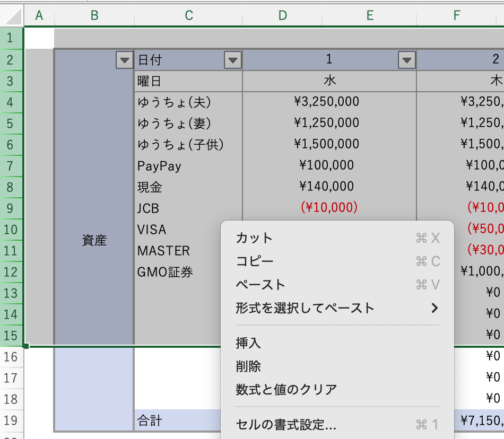Viewport: 504px width, 439px height.
Task: Open the 日付 filter dropdown
Action: pos(232,60)
